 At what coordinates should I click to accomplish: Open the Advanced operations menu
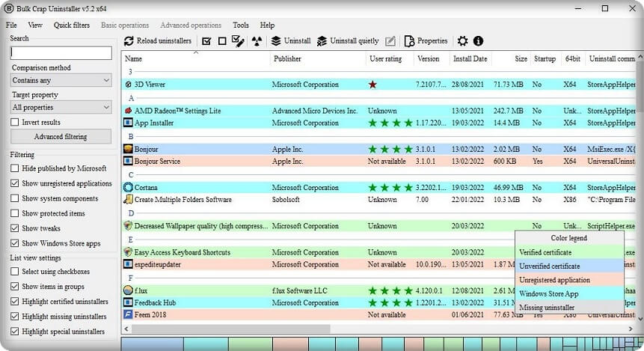point(191,25)
